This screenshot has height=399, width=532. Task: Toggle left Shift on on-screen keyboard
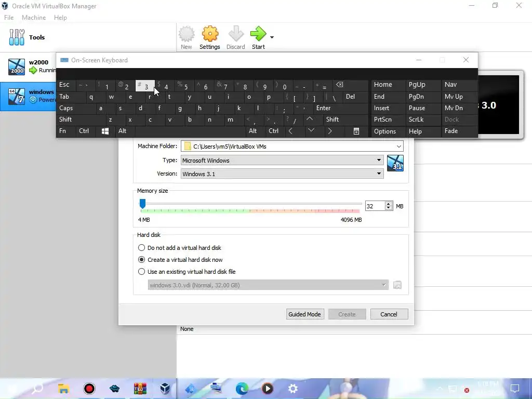click(x=81, y=119)
